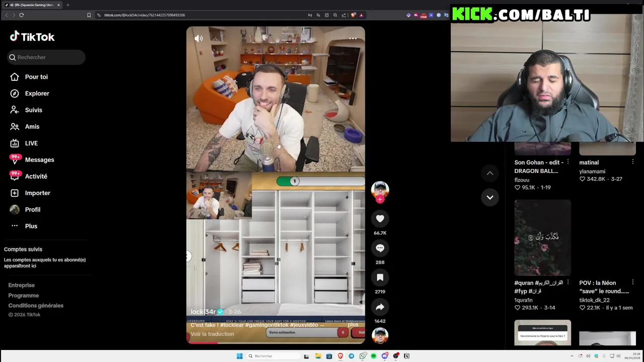Open Activité notifications
644x362 pixels.
coord(29,176)
